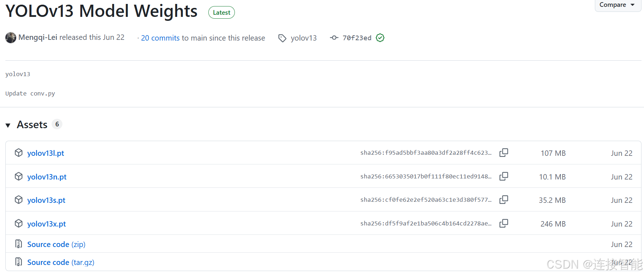This screenshot has width=644, height=275.
Task: Download Source code (tar.gz)
Action: (x=61, y=262)
